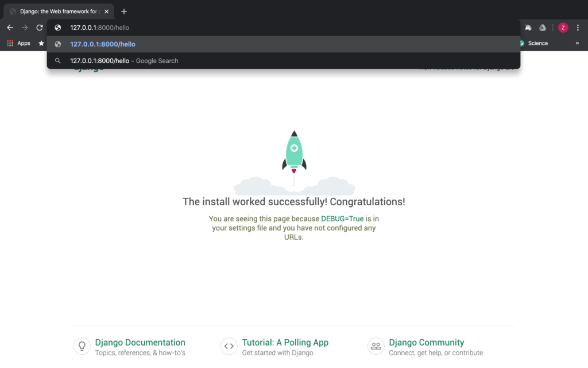588x368 pixels.
Task: Click the code brackets icon beside Tutorial
Action: [x=229, y=346]
